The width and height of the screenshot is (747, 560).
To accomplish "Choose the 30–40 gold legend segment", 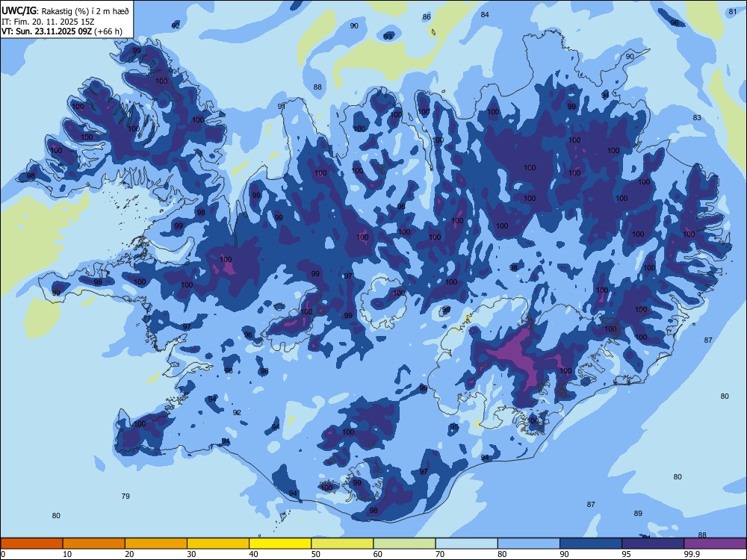I will 218,544.
